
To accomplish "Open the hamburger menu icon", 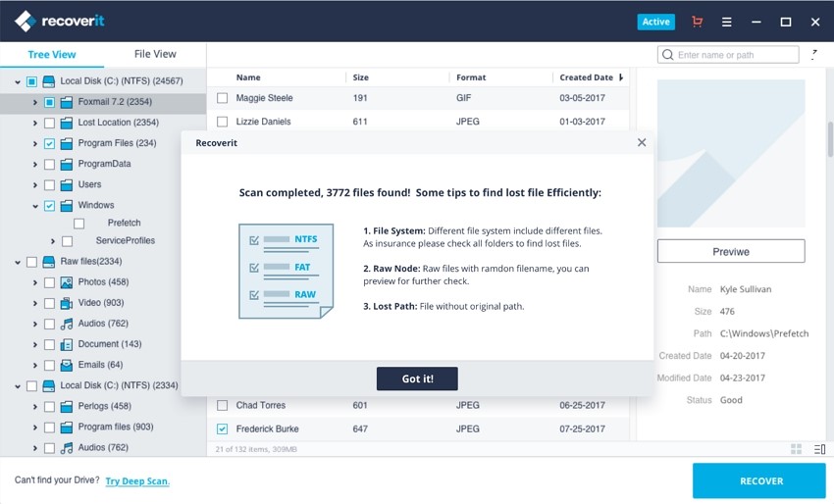I will click(x=726, y=22).
